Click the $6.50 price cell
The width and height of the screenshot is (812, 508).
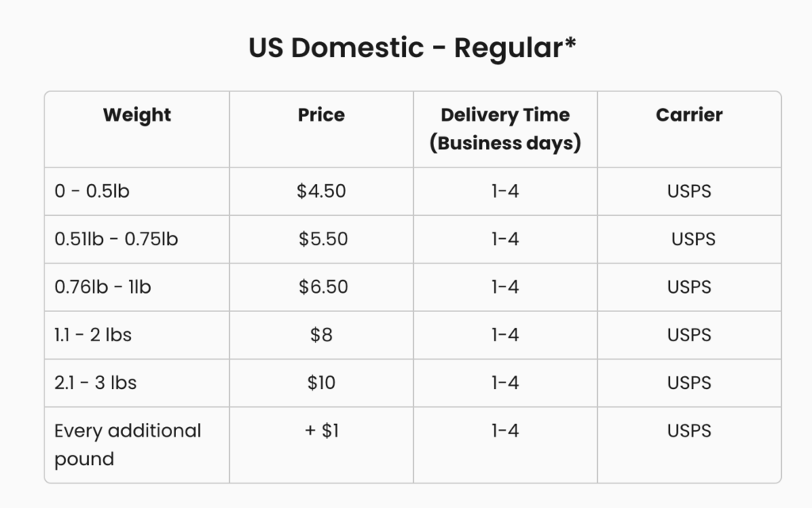point(323,287)
